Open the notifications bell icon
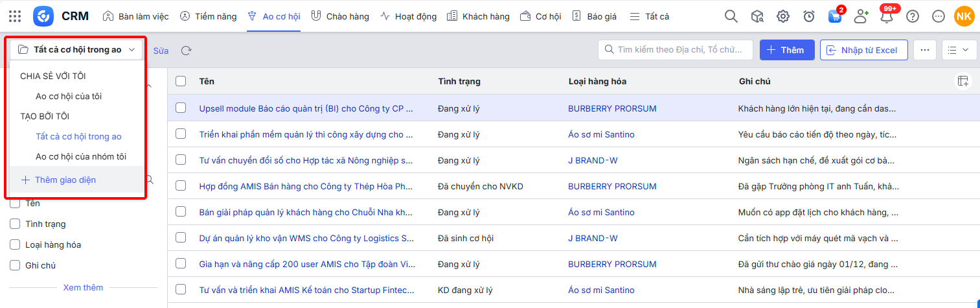This screenshot has height=308, width=980. pos(887,17)
